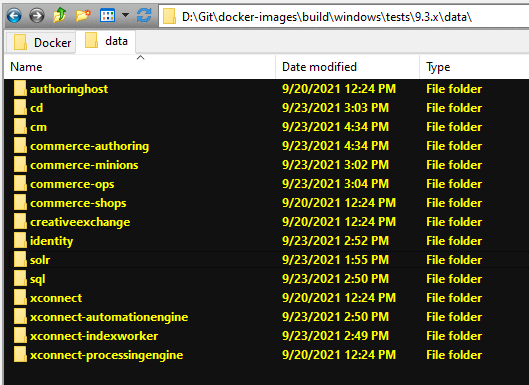The height and width of the screenshot is (385, 529).
Task: Select the authoringhost folder
Action: coord(69,89)
